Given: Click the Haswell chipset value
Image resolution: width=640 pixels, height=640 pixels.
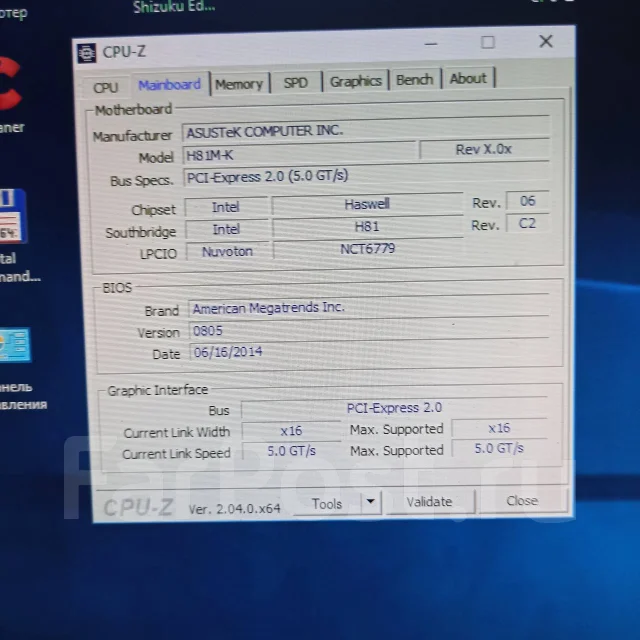Looking at the screenshot, I should tap(367, 204).
